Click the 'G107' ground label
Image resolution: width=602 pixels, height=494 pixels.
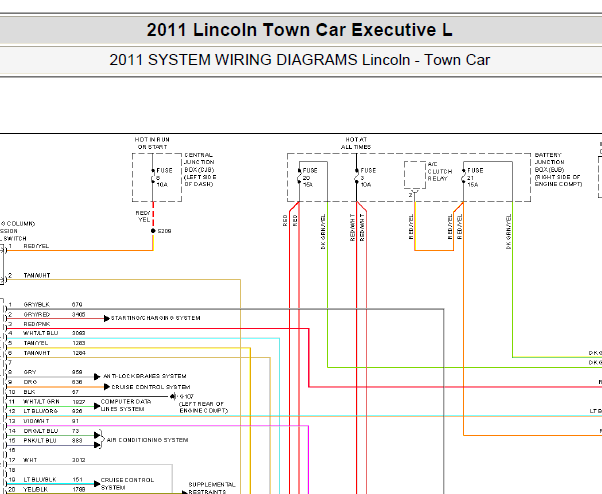[186, 396]
